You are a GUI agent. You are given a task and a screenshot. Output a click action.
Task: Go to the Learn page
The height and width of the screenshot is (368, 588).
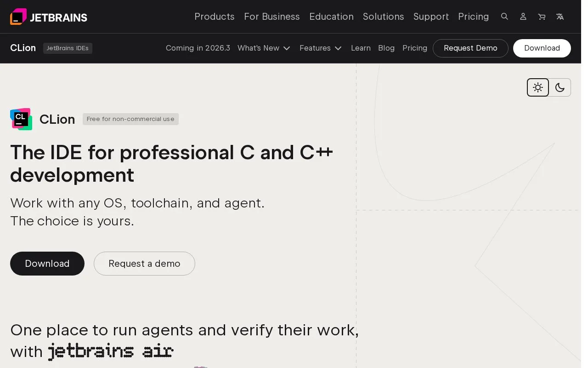(x=361, y=48)
